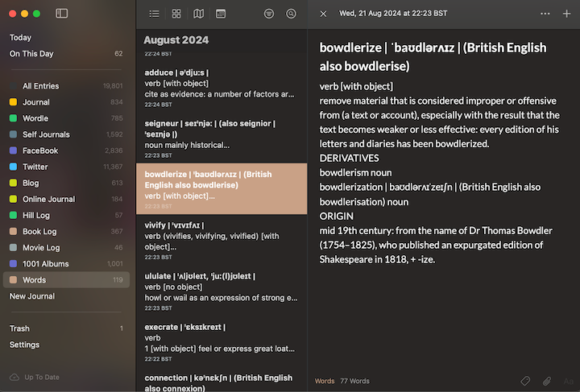Screen dimensions: 580x392
Task: Create a new entry with plus icon
Action: tap(566, 14)
